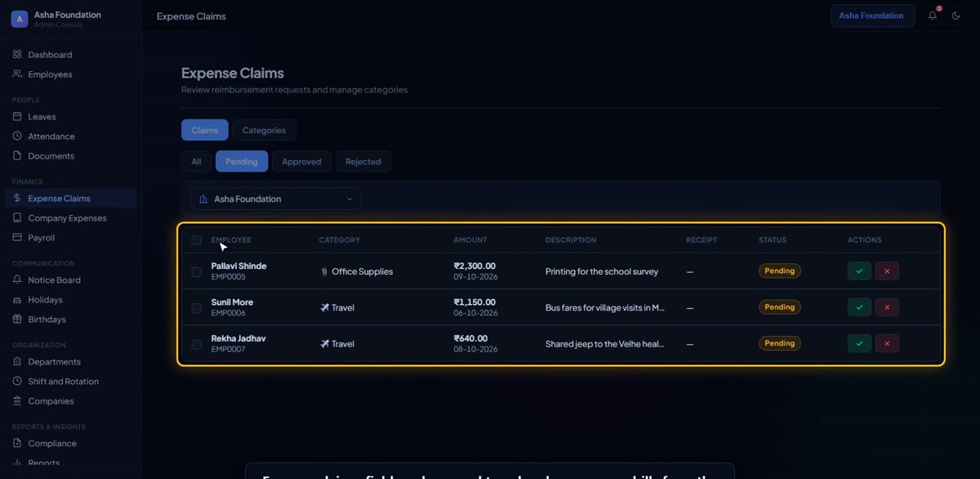Click the Asha Foundation header button
The width and height of the screenshot is (980, 479).
[872, 16]
